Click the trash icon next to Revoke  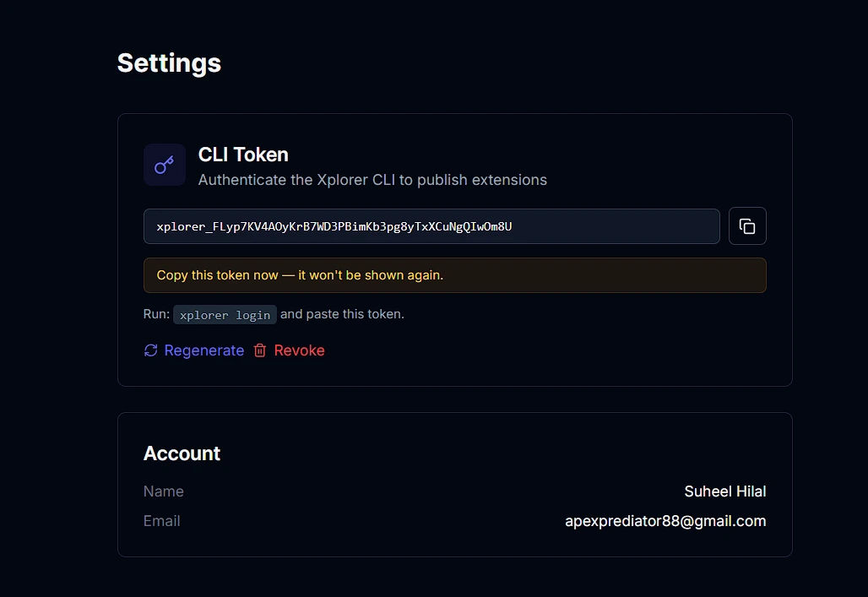tap(259, 350)
